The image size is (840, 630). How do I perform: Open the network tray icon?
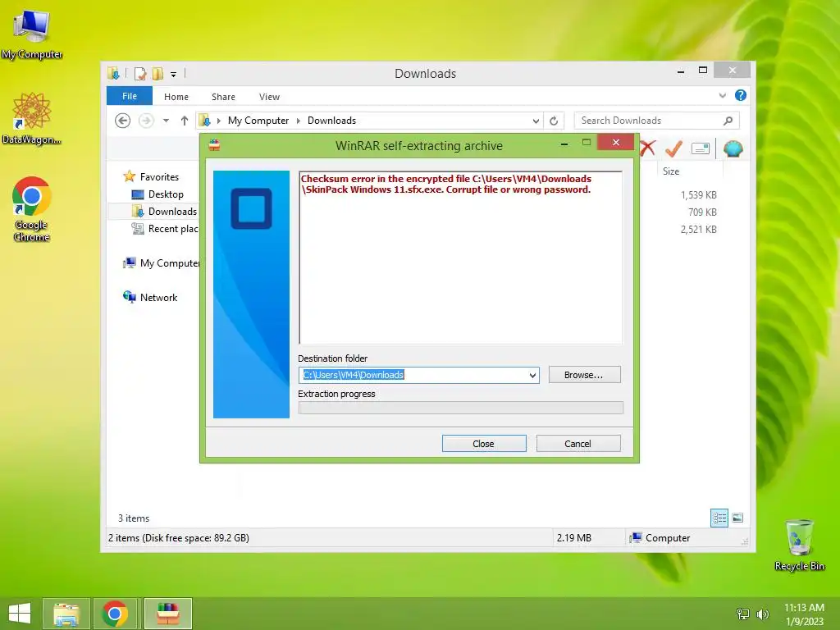click(x=743, y=614)
